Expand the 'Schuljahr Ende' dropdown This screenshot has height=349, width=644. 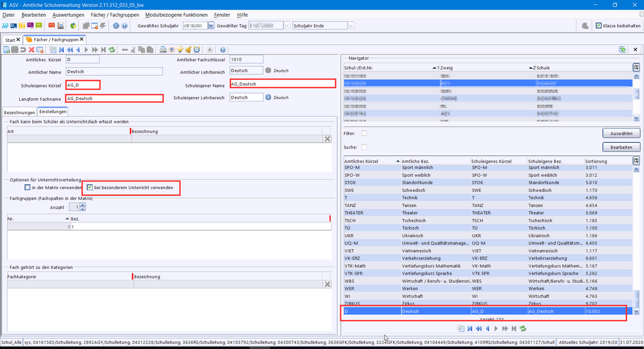coord(351,26)
